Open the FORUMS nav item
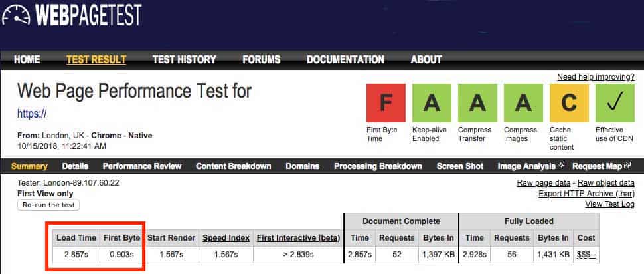 point(261,59)
